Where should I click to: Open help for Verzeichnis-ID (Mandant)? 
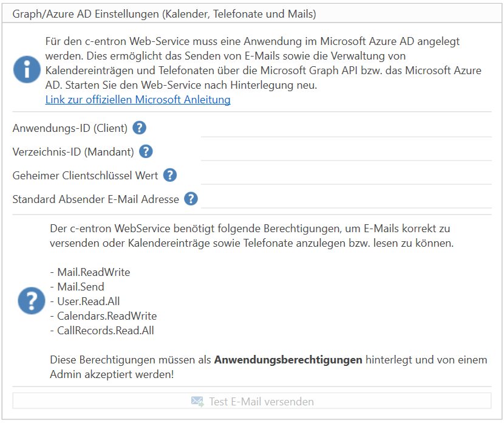pyautogui.click(x=146, y=151)
